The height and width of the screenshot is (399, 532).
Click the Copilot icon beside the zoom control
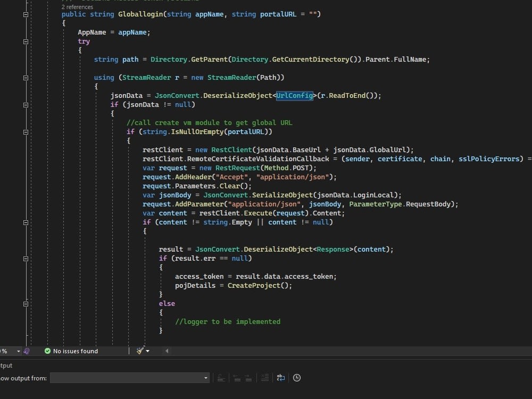click(x=26, y=351)
